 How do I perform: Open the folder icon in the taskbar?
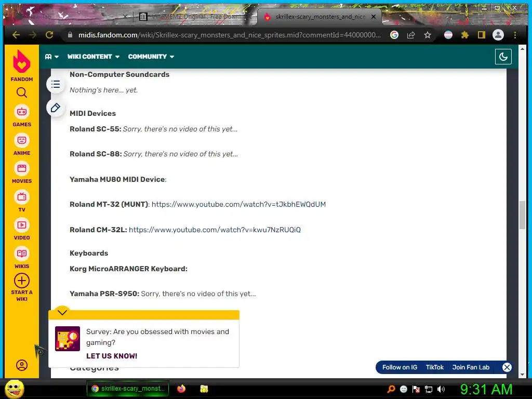pyautogui.click(x=204, y=389)
